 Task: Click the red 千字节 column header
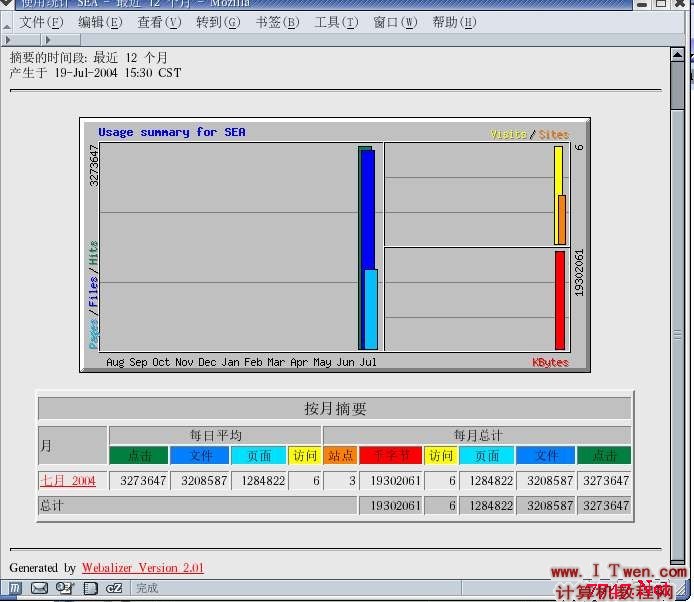click(390, 455)
